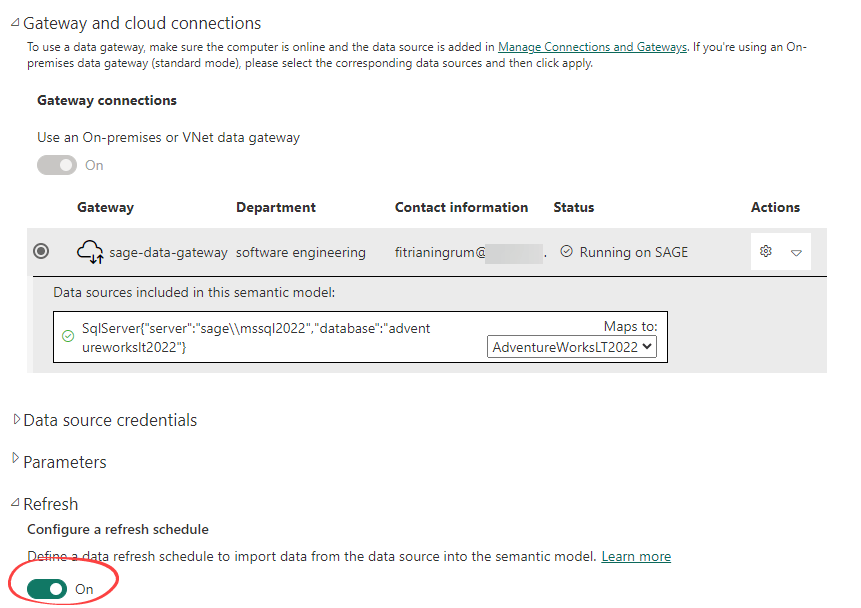Click the Maps to: label
The width and height of the screenshot is (861, 608).
pyautogui.click(x=630, y=327)
